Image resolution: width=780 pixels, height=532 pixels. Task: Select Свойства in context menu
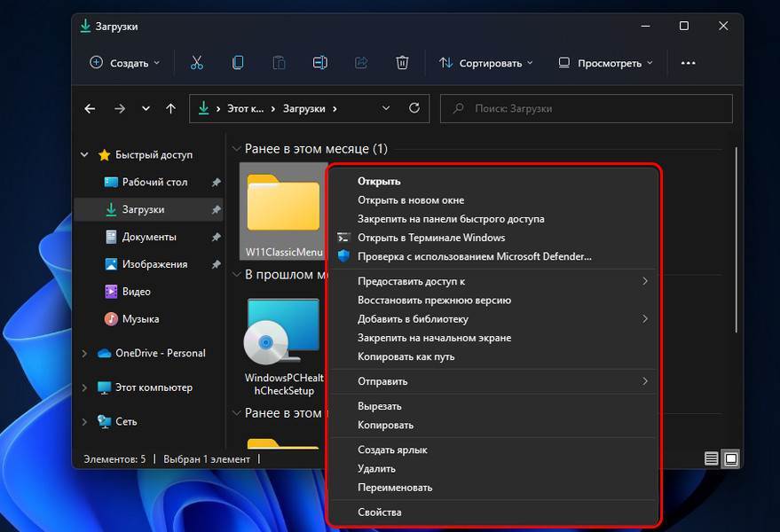coord(379,512)
